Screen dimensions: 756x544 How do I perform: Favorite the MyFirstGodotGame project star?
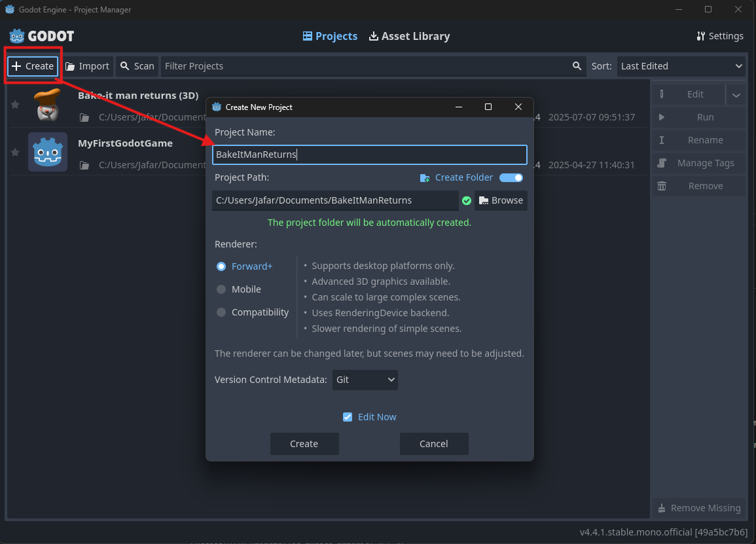coord(15,153)
